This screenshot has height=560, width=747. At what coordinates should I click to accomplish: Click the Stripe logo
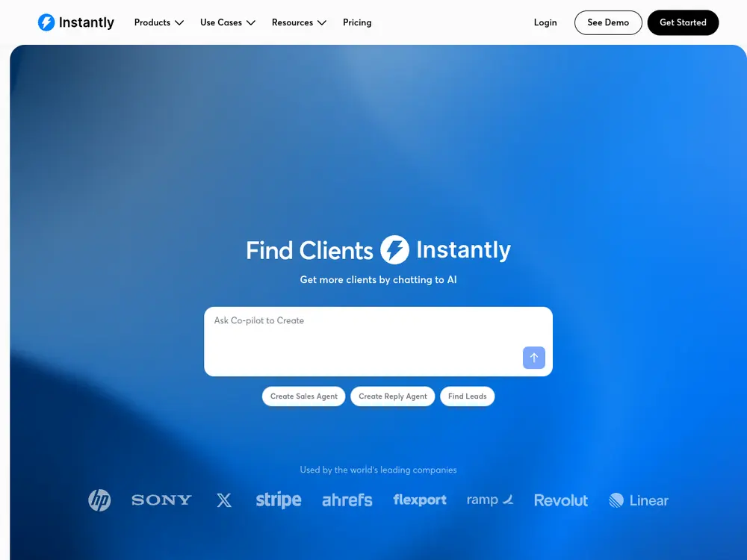(x=278, y=500)
